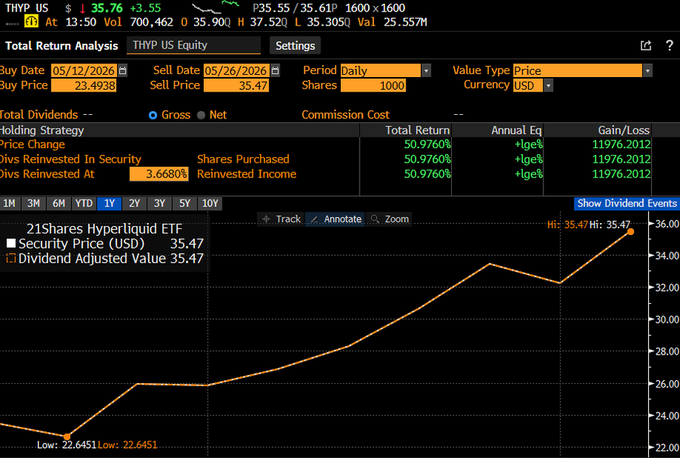
Task: Expand the Currency dropdown arrow
Action: pyautogui.click(x=548, y=85)
